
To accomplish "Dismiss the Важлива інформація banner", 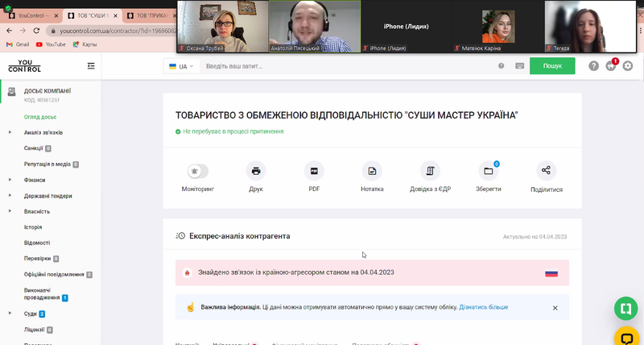I will [x=555, y=308].
